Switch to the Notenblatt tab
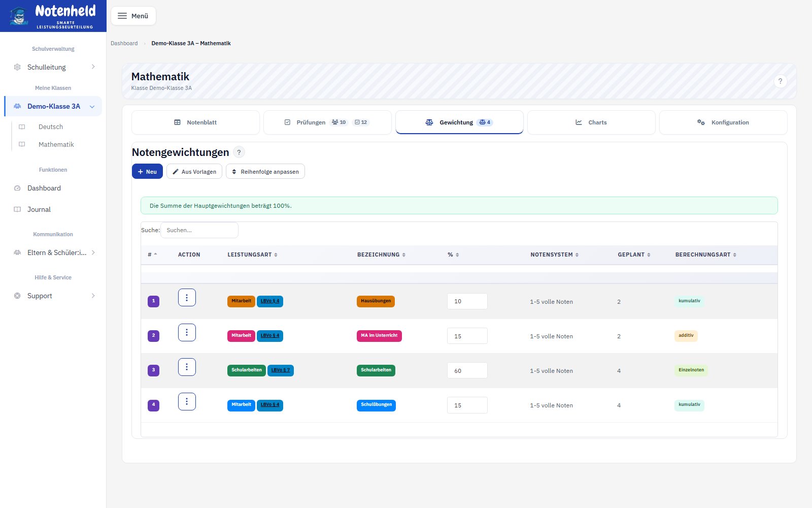Viewport: 812px width, 508px height. (x=195, y=122)
